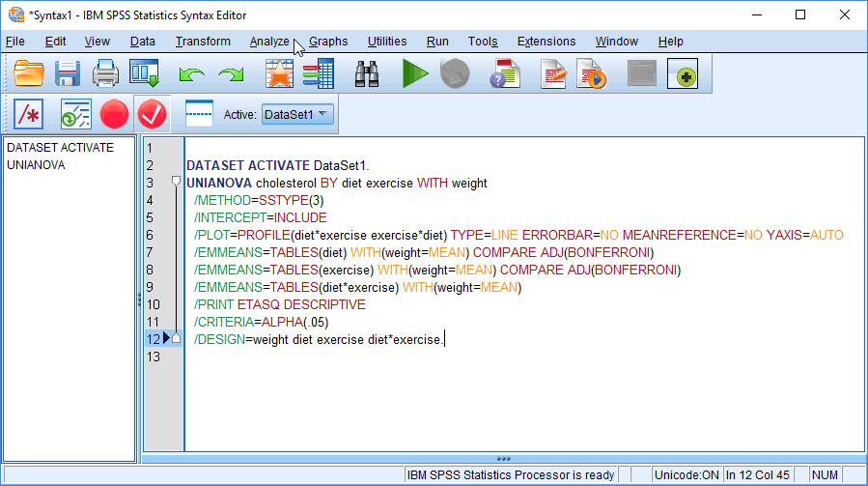Click line number 13 in the gutter

(153, 357)
